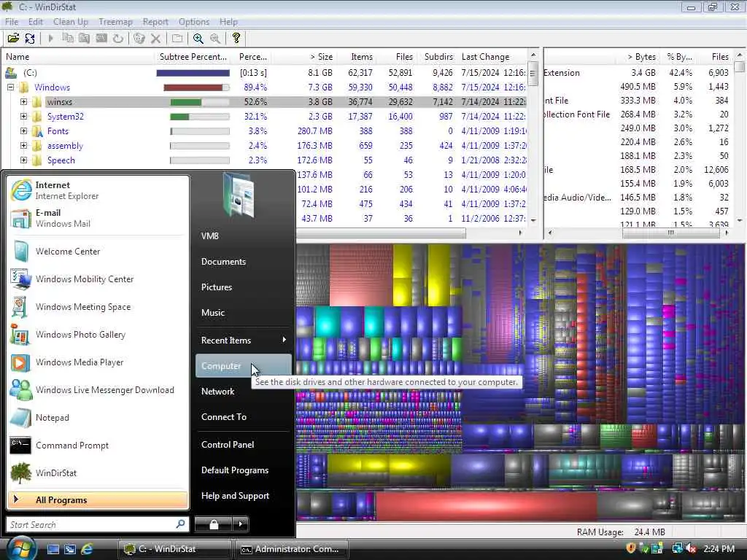The height and width of the screenshot is (560, 747).
Task: Click the Start Search input field
Action: [x=92, y=524]
